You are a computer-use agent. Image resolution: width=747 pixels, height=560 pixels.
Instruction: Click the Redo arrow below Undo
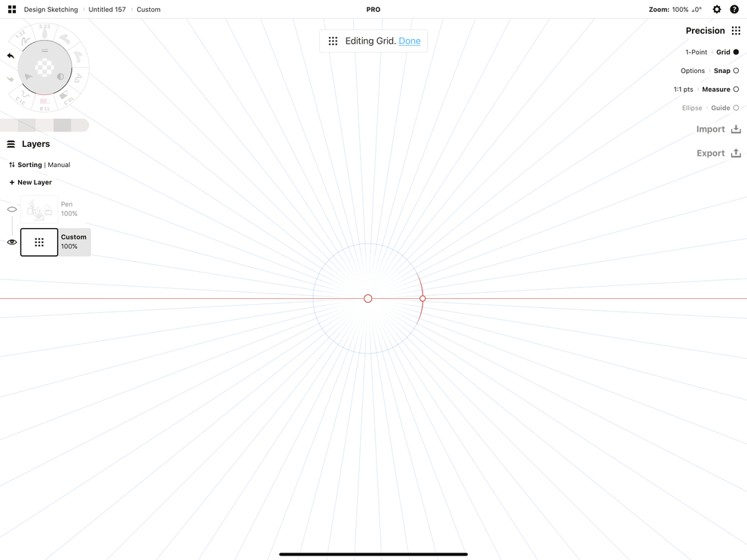10,80
